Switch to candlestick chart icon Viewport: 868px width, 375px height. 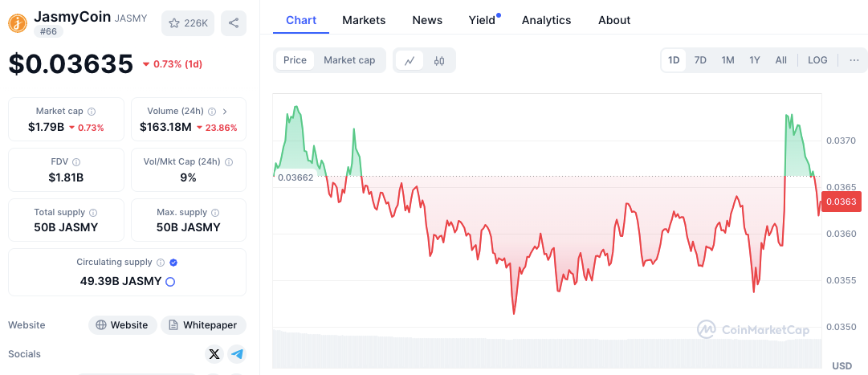pos(439,60)
